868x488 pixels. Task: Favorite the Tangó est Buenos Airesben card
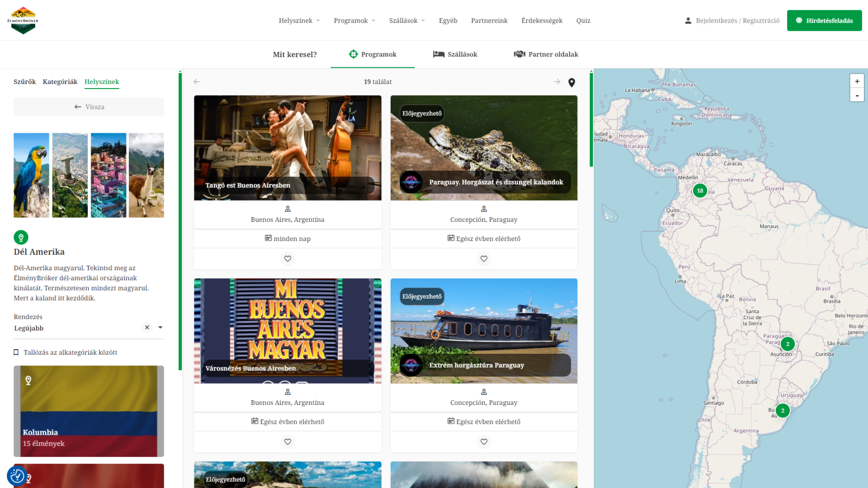point(288,259)
